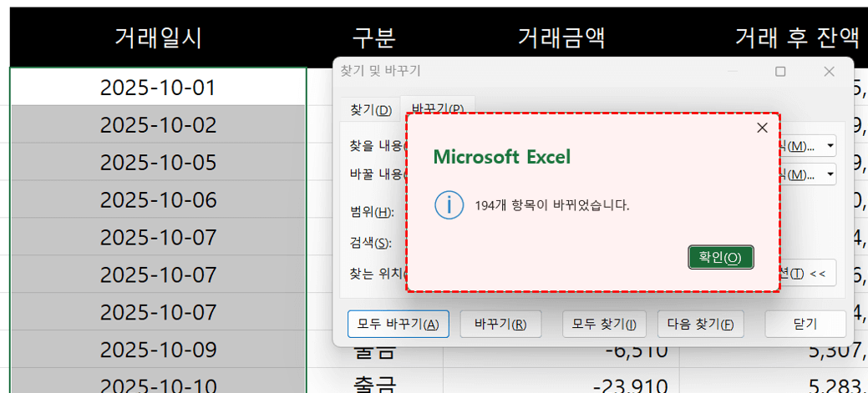Open the 바꿀 내용 서식 dropdown arrow
The width and height of the screenshot is (868, 393).
click(830, 174)
